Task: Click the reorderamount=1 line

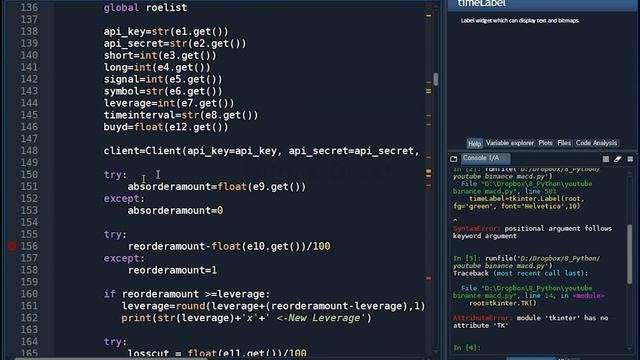Action: tap(172, 270)
